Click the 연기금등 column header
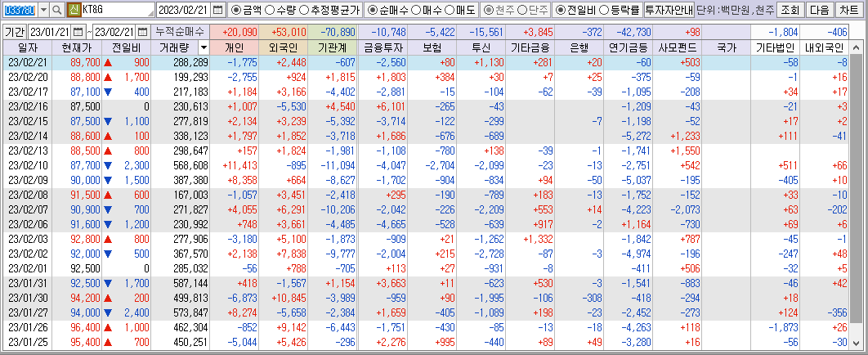The width and height of the screenshot is (868, 355). click(x=629, y=48)
